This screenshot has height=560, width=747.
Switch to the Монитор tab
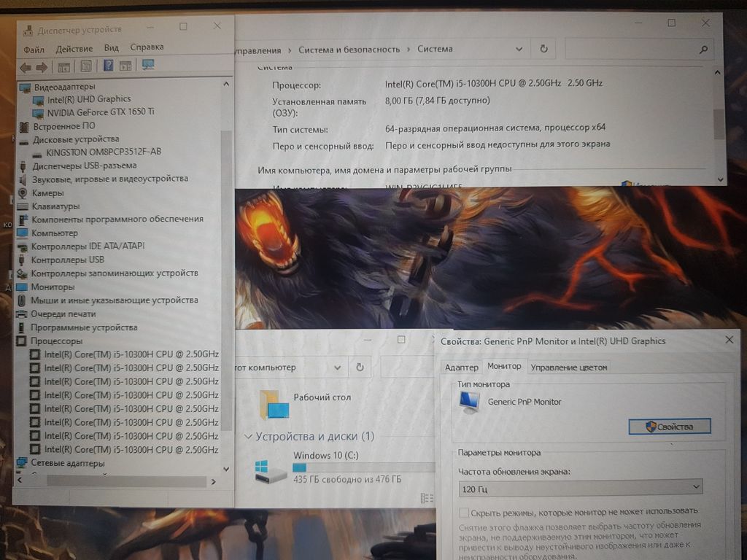click(504, 366)
